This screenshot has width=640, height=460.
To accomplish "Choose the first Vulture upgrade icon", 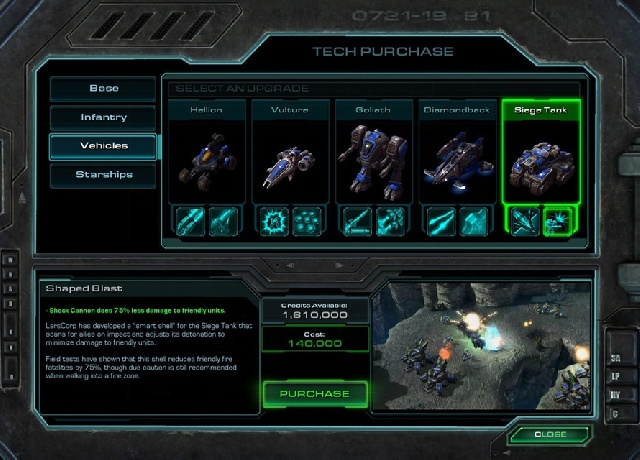I will pyautogui.click(x=274, y=222).
